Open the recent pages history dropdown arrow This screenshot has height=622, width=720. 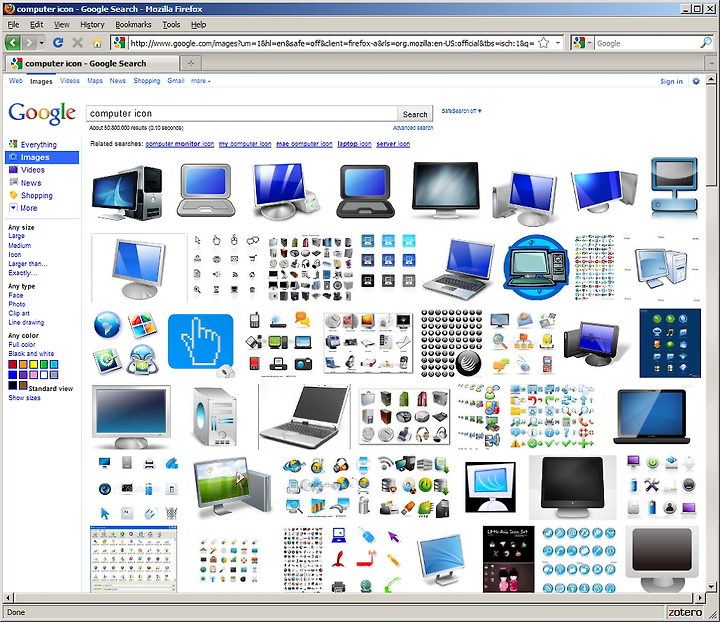click(42, 43)
